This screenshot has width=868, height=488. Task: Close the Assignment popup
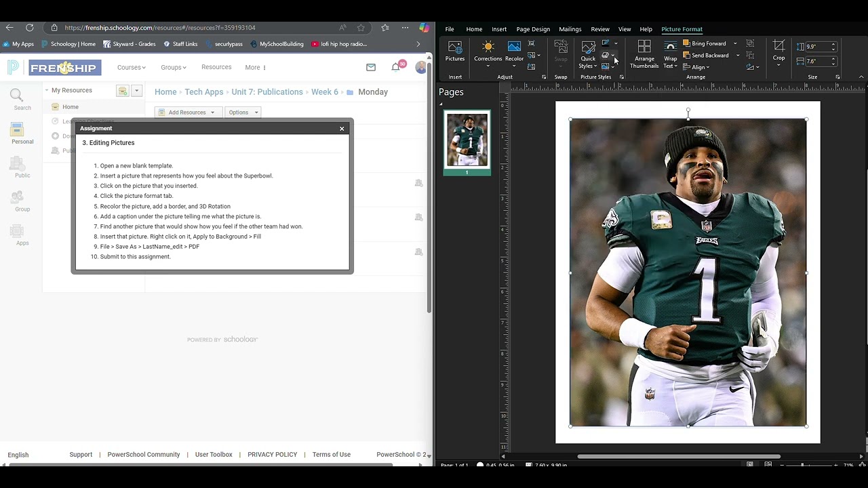tap(342, 128)
